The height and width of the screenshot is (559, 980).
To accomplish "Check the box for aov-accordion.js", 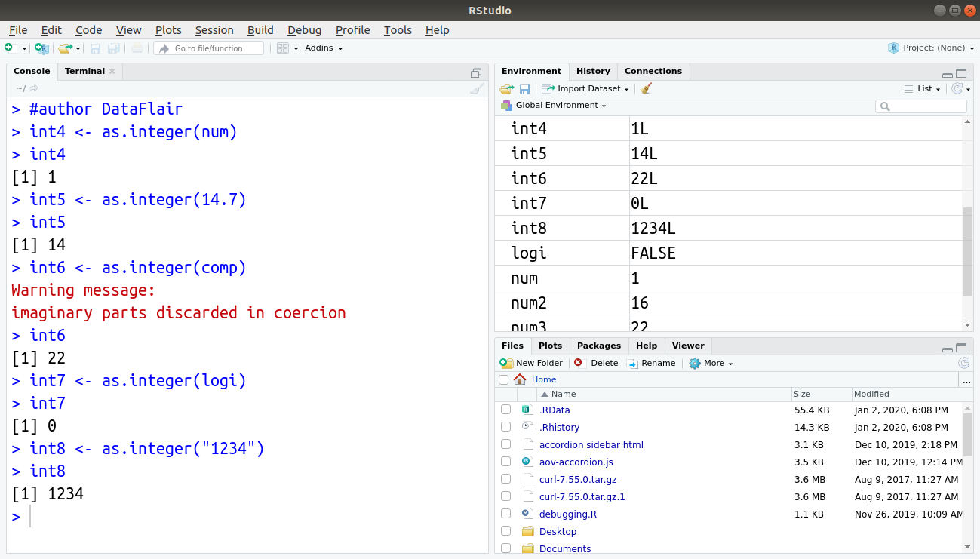I will tap(505, 462).
